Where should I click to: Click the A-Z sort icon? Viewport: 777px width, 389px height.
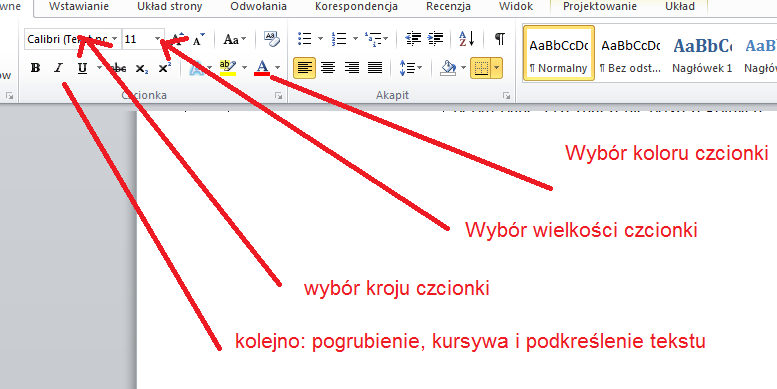tap(466, 39)
